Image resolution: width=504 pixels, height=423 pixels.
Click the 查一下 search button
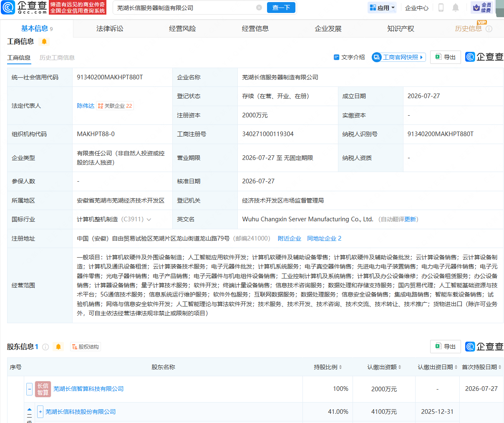coord(281,8)
